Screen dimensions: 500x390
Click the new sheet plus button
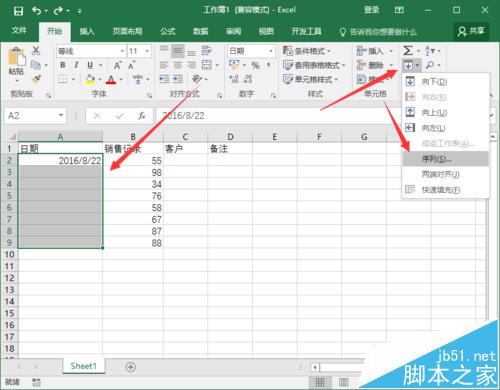pos(131,367)
